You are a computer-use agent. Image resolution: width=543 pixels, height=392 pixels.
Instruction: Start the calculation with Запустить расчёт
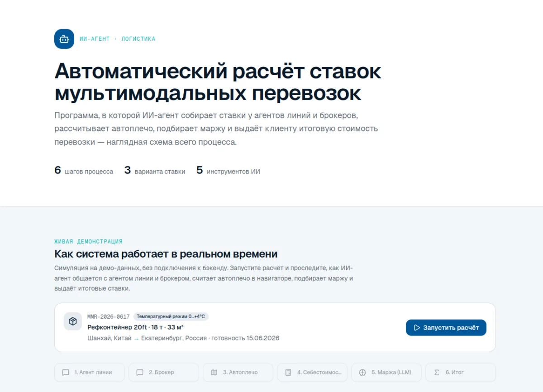click(x=446, y=328)
